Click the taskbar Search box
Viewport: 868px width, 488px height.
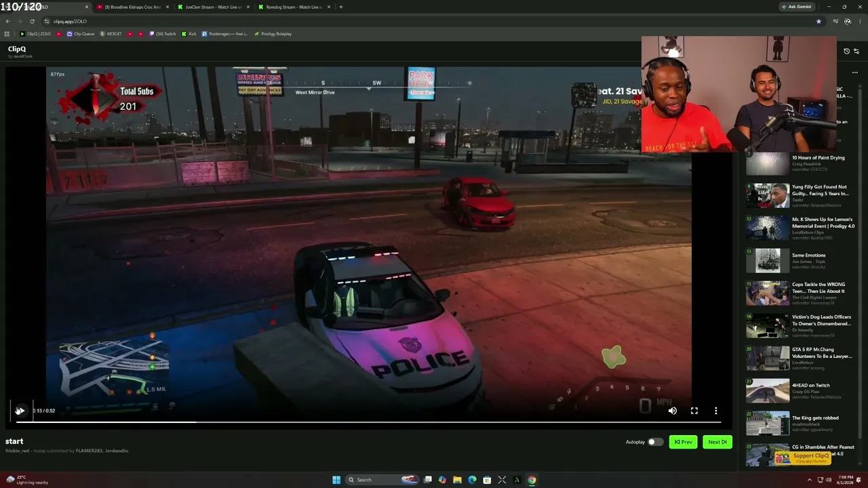(x=382, y=480)
